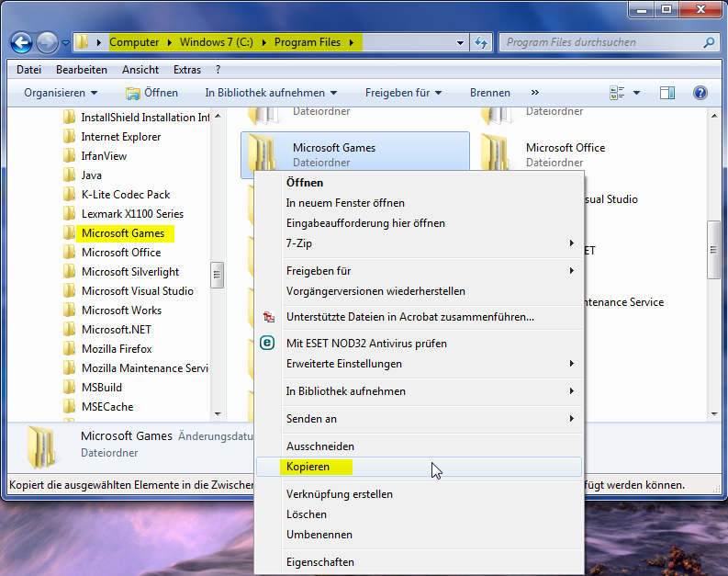Click the Java folder icon in tree

coord(69,175)
